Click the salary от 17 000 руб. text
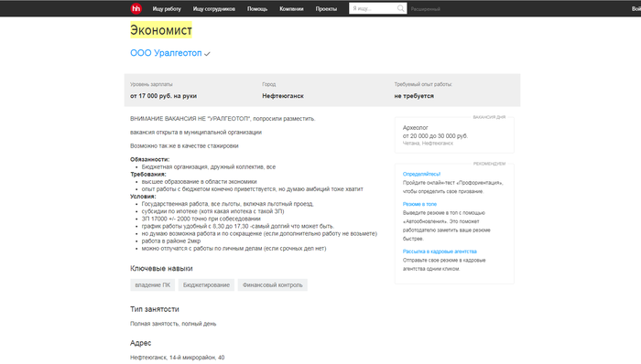Screen dimensions: 641x364 tap(164, 96)
